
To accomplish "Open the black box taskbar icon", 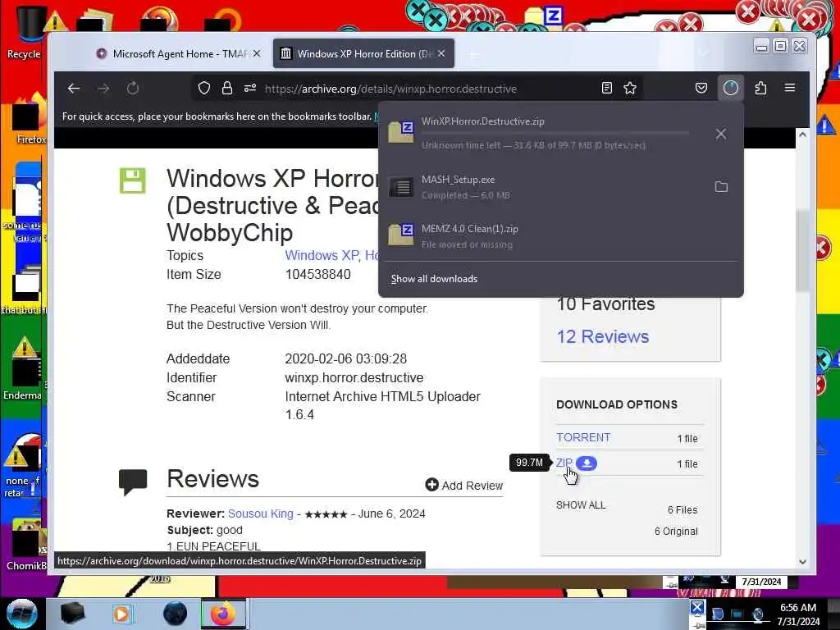I will [72, 614].
